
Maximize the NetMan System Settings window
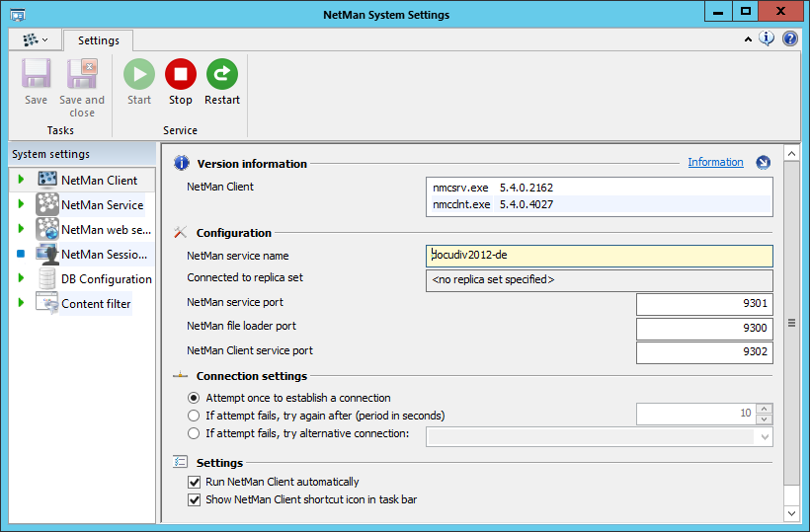click(x=745, y=12)
